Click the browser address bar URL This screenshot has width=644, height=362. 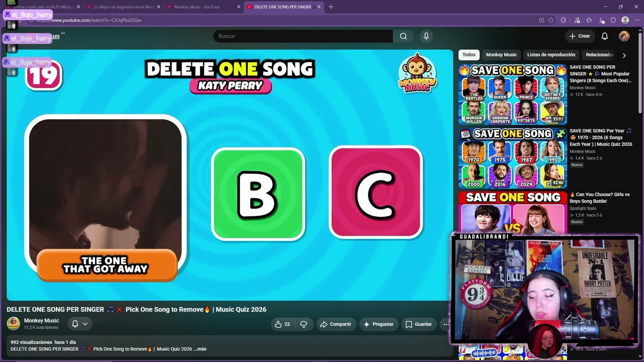(x=89, y=20)
